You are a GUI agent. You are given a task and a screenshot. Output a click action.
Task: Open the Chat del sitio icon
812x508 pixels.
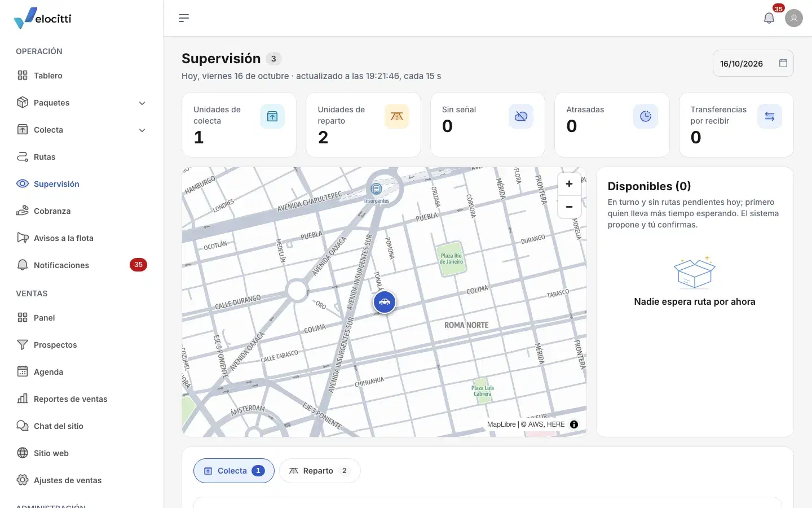point(23,426)
